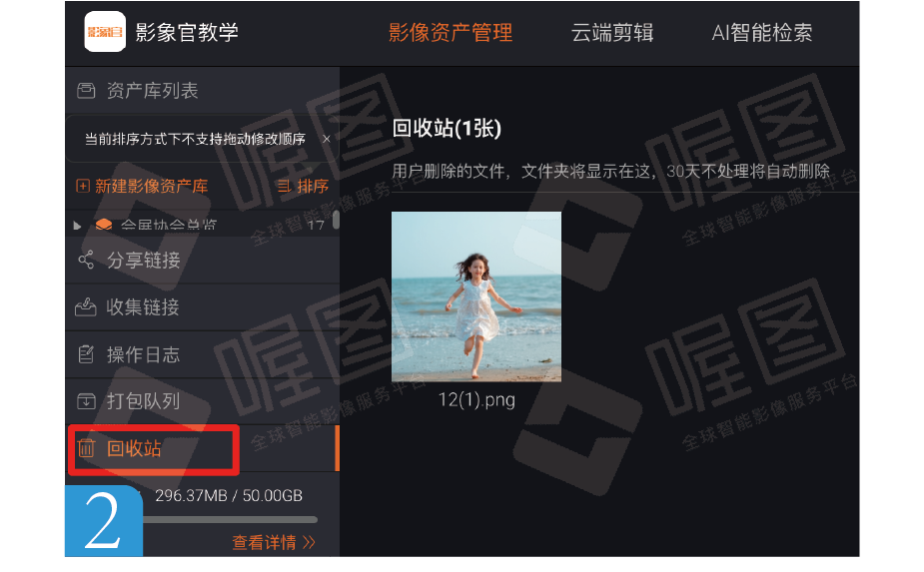
Task: Click the 资产库列表 drawer icon
Action: (x=86, y=91)
